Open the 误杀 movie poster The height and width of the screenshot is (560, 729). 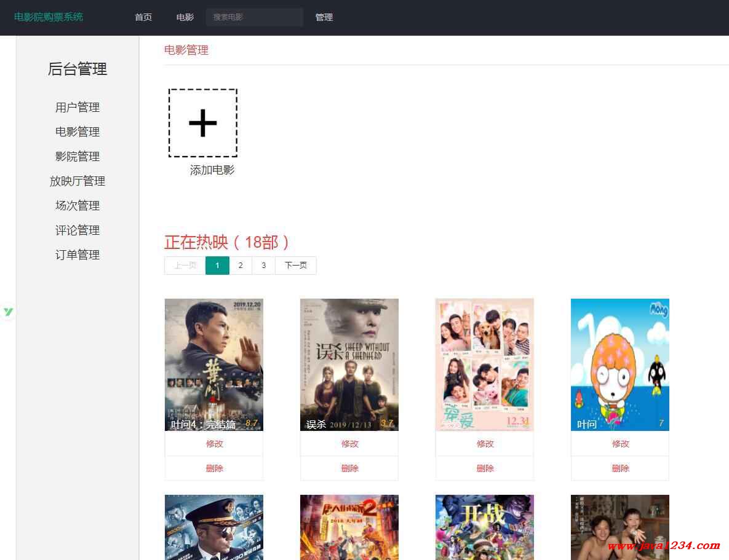point(349,365)
